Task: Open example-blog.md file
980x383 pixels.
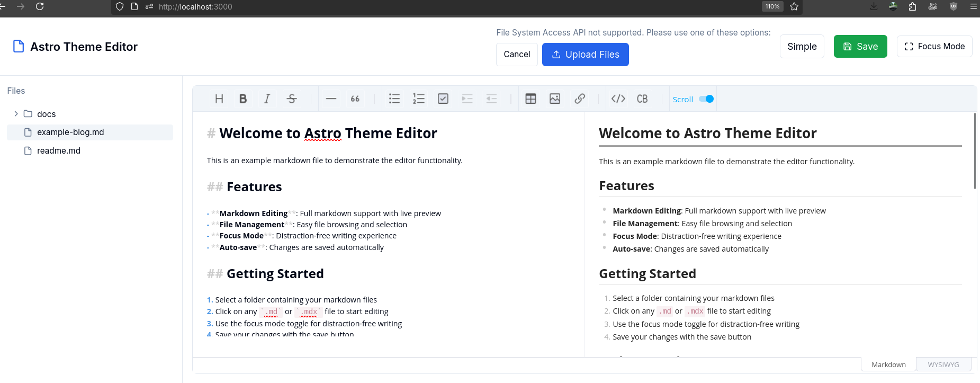Action: click(x=90, y=132)
